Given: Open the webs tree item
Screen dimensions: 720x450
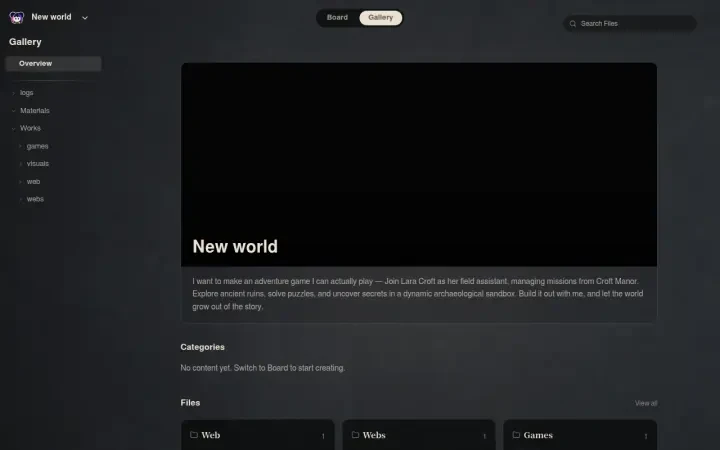Looking at the screenshot, I should point(35,199).
